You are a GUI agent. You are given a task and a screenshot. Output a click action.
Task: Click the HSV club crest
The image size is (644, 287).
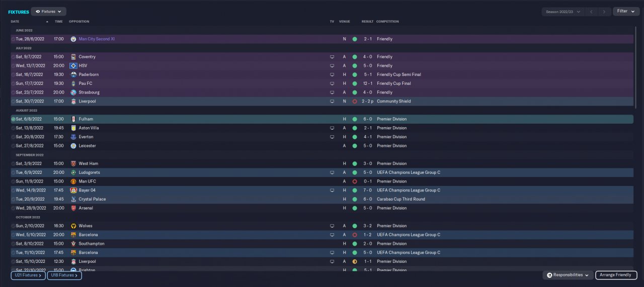[73, 66]
